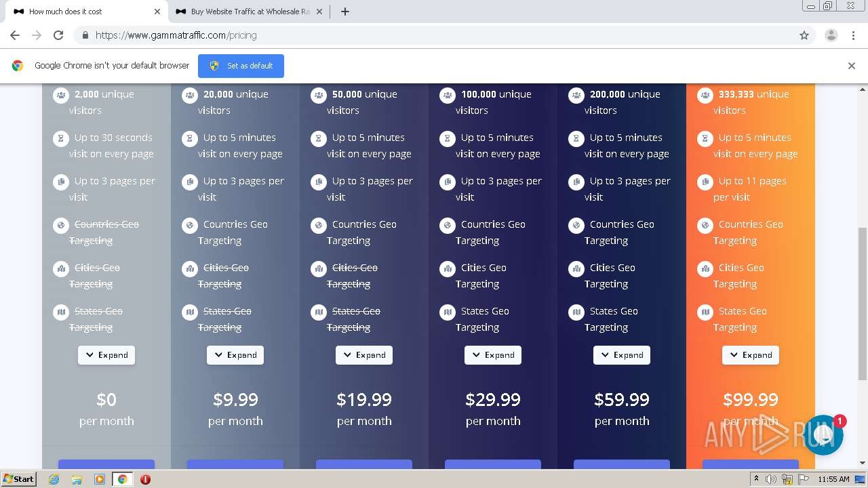Click the volume icon in the system tray
Image resolution: width=868 pixels, height=488 pixels.
click(x=771, y=479)
